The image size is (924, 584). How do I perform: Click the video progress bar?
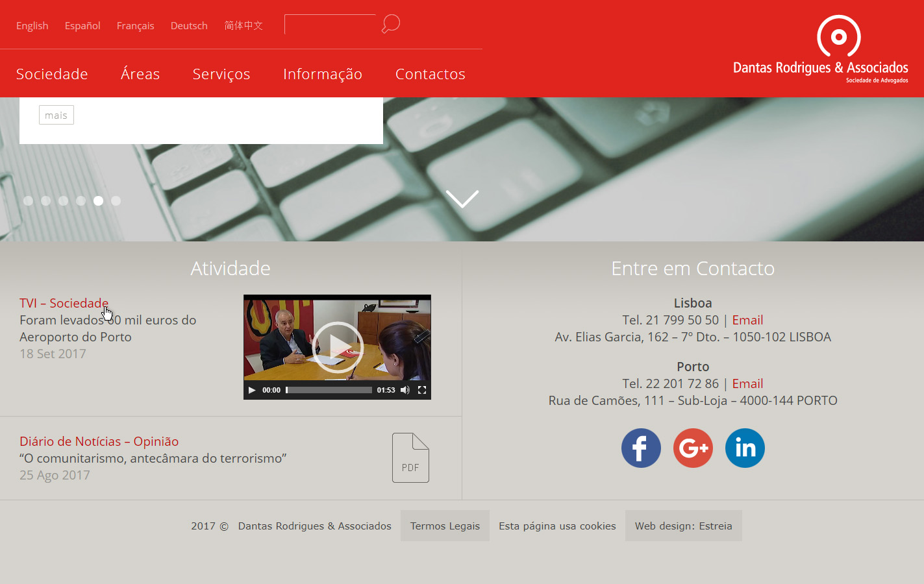329,390
